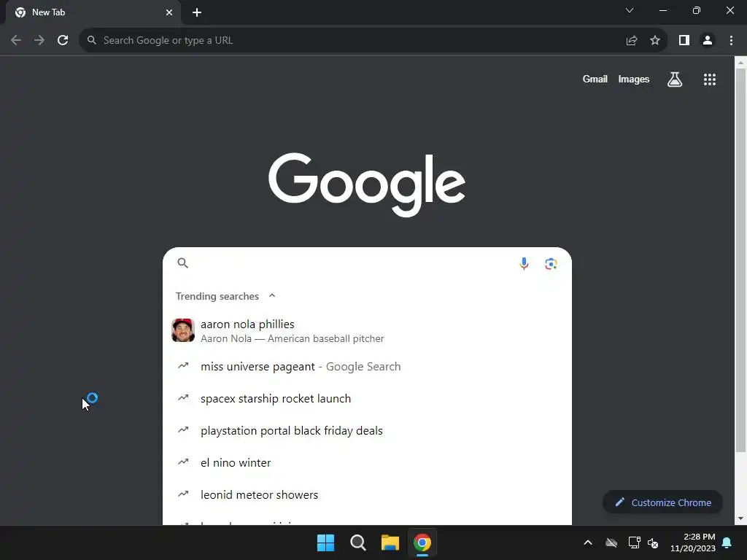The image size is (747, 560).
Task: Open the taskbar clock and date
Action: [x=693, y=542]
